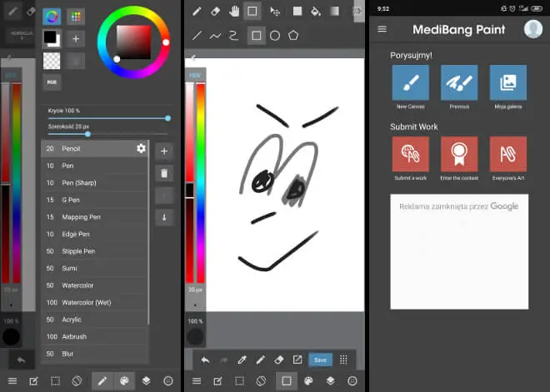The width and height of the screenshot is (550, 392).
Task: Open the color wheel tab in the left panel
Action: pos(52,17)
